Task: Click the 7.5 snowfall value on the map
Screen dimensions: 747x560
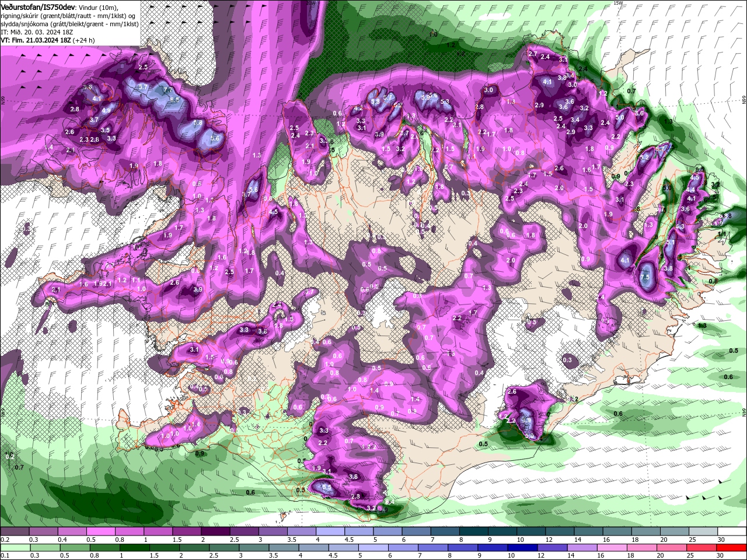Action: tap(645, 277)
